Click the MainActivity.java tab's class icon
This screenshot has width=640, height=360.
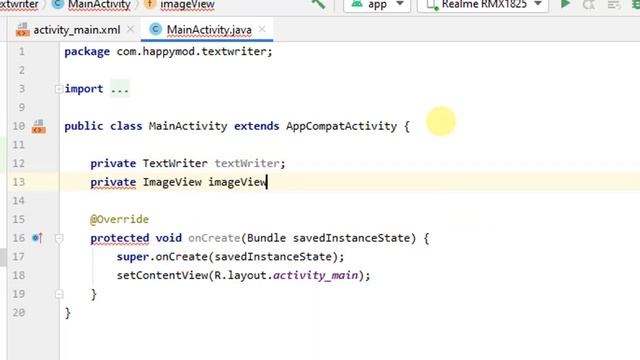155,29
